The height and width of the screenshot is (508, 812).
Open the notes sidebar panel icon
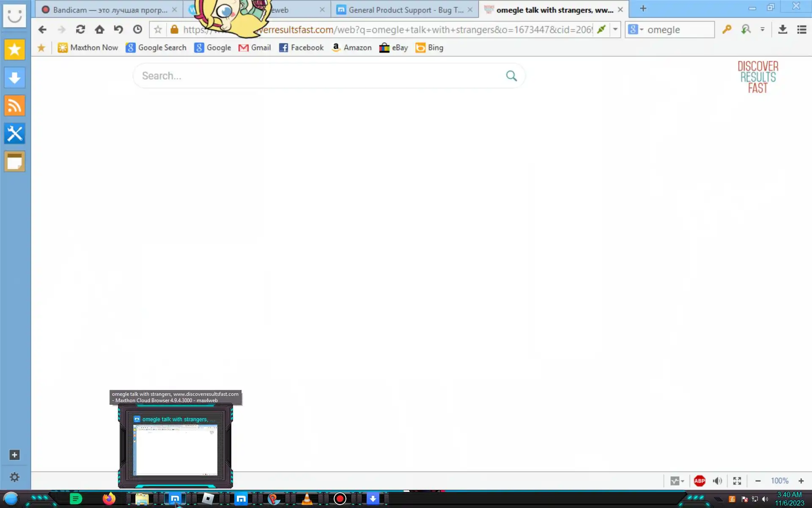pos(14,162)
